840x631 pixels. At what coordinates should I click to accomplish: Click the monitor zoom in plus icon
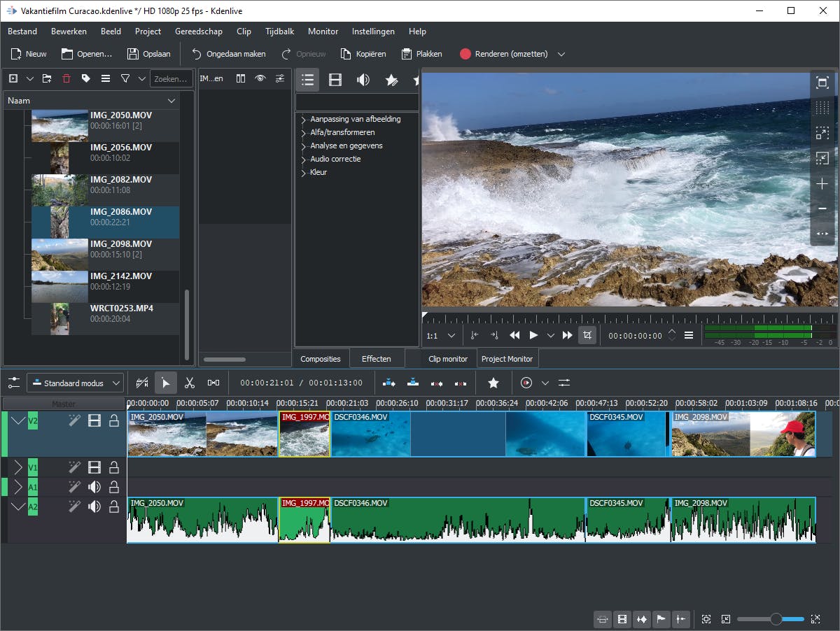(822, 184)
